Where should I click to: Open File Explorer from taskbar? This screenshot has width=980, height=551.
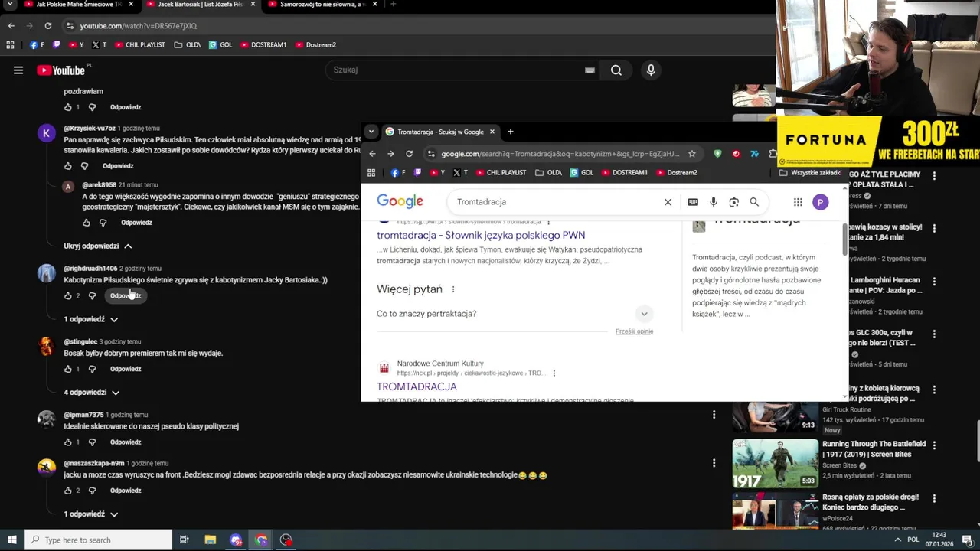coord(210,540)
